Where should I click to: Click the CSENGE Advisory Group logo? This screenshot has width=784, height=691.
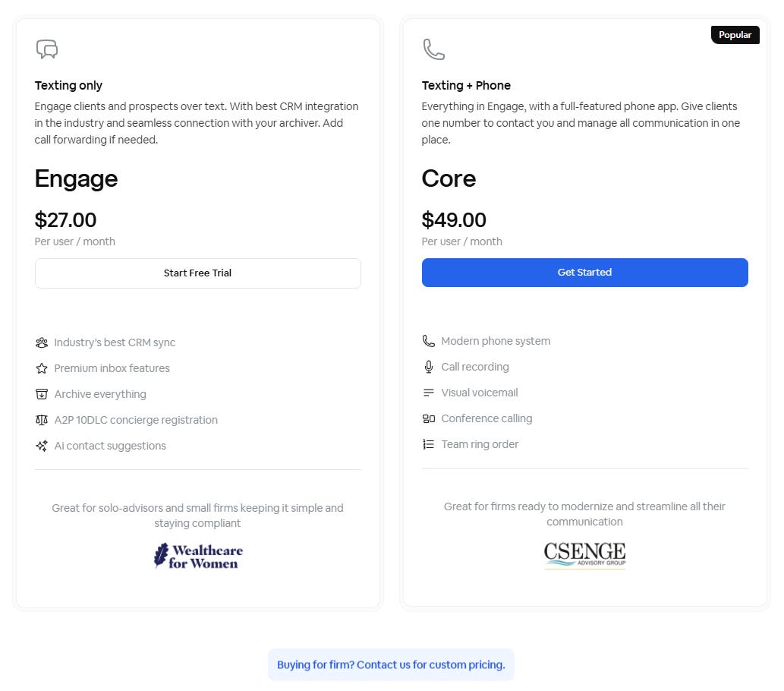584,555
